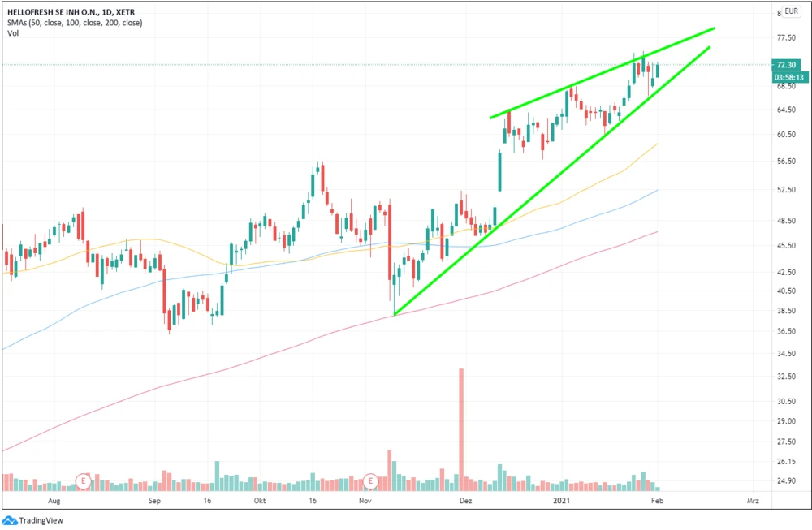The width and height of the screenshot is (812, 530).
Task: Click the Feb label on time axis
Action: [659, 502]
